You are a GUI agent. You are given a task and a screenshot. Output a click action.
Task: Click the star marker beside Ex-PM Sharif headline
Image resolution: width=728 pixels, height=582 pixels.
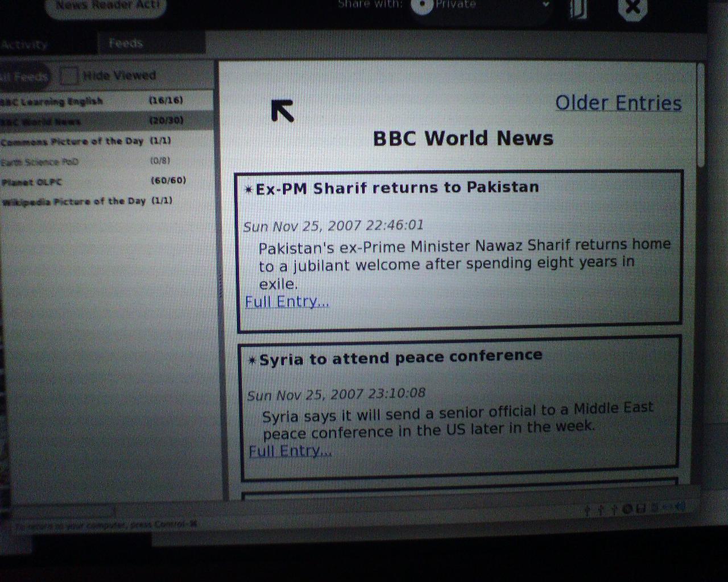tap(248, 189)
